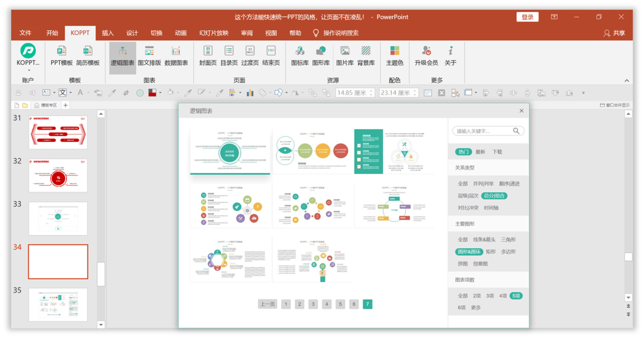Click 升级会员 upgrade membership icon

(x=426, y=51)
